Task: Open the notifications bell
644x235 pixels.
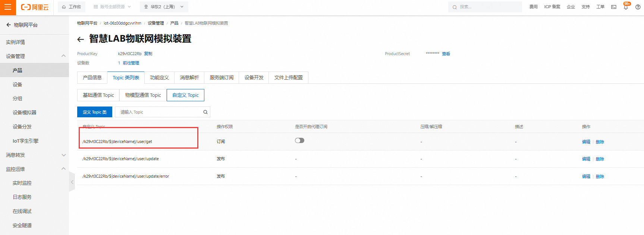Action: click(x=626, y=7)
